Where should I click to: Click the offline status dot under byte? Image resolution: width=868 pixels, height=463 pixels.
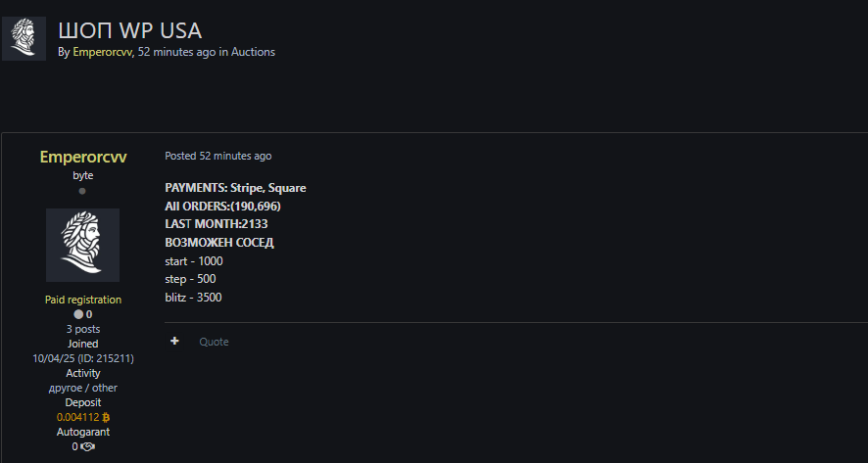tap(82, 191)
